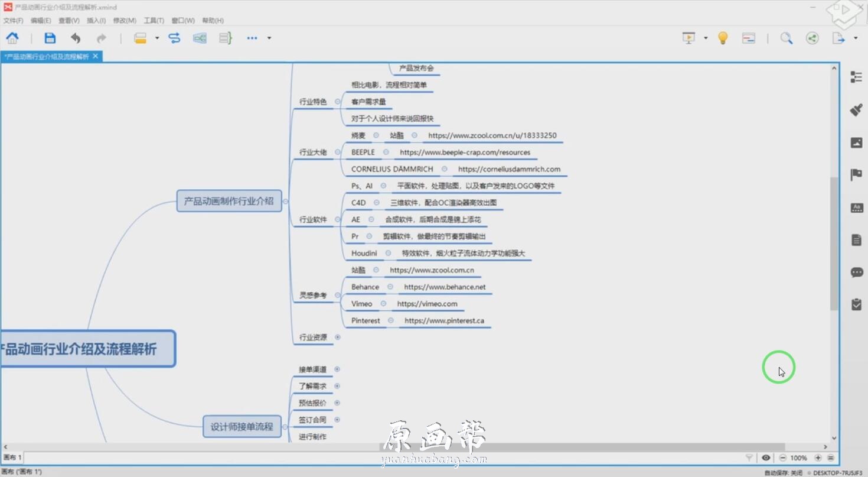The image size is (868, 477).
Task: Zoom out using the minus button
Action: point(783,457)
